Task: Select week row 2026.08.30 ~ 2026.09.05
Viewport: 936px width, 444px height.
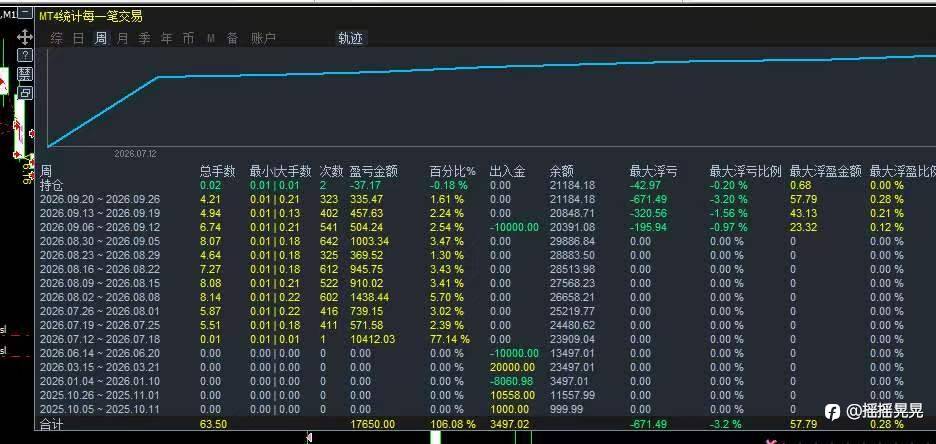Action: pyautogui.click(x=100, y=241)
